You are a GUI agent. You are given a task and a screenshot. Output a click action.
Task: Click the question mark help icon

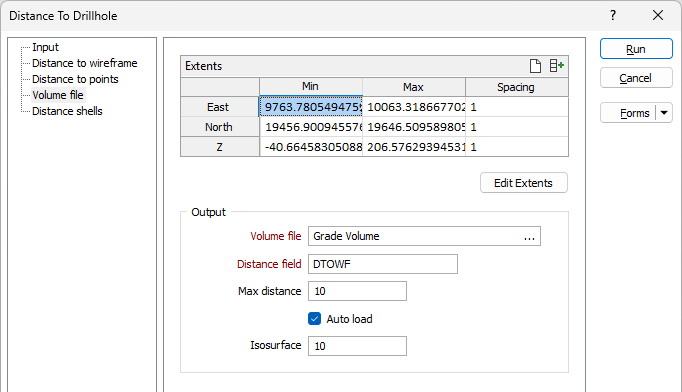613,15
